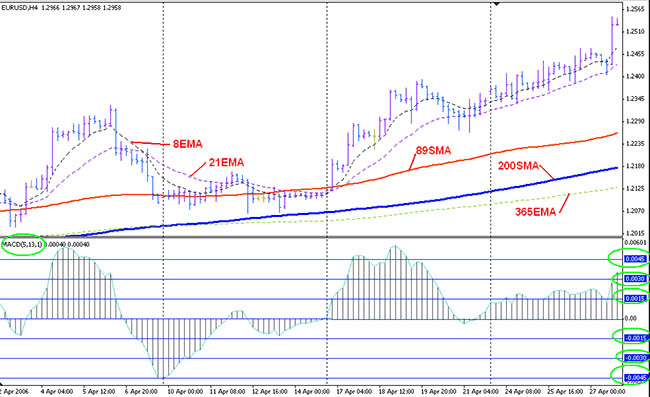Select the -0.0030 MACD level label
Viewport: 650px width, 397px height.
[x=635, y=358]
